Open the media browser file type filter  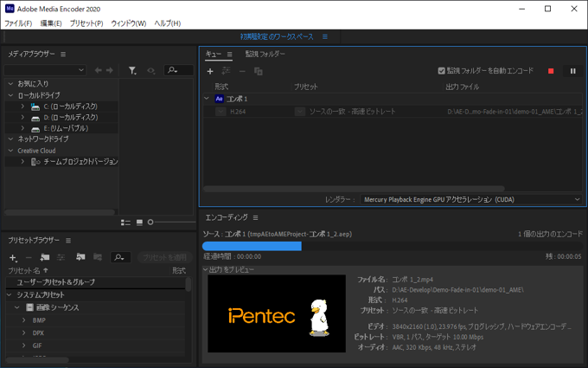pyautogui.click(x=132, y=70)
